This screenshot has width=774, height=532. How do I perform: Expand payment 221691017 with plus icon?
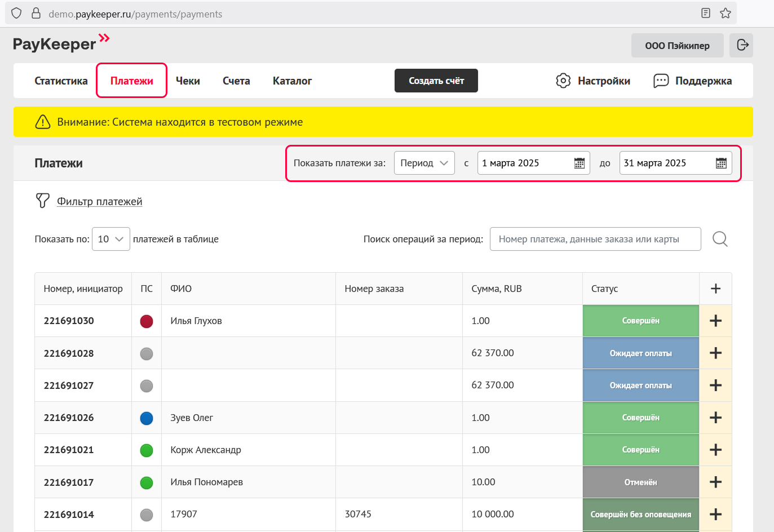point(716,482)
